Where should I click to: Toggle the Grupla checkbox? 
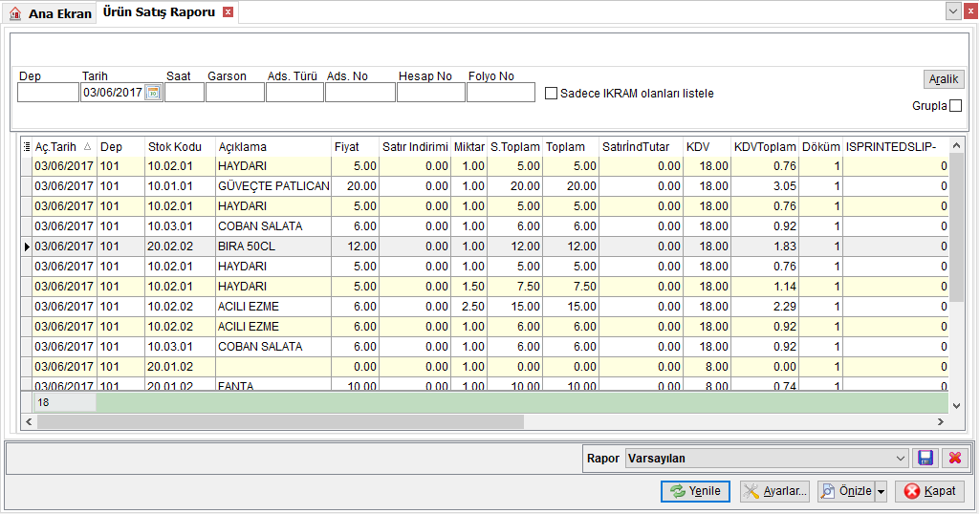[956, 105]
